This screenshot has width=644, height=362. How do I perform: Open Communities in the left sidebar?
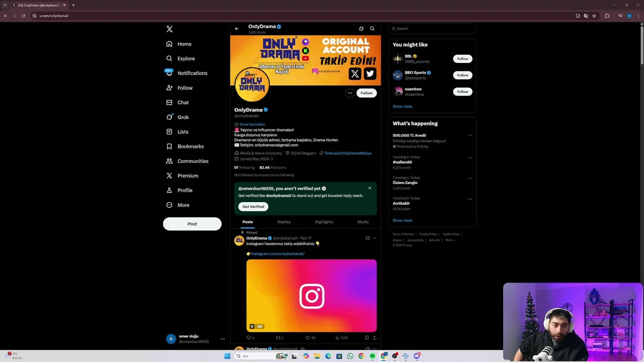pyautogui.click(x=187, y=161)
